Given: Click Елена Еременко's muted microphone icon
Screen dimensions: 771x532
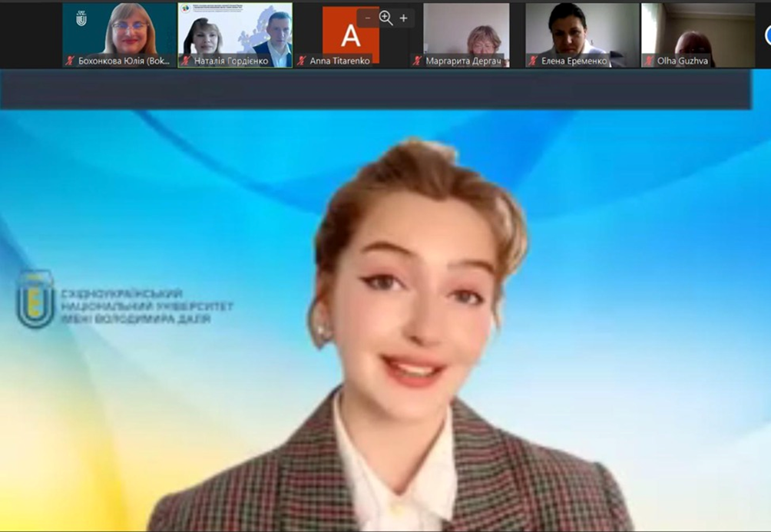Looking at the screenshot, I should click(x=532, y=61).
